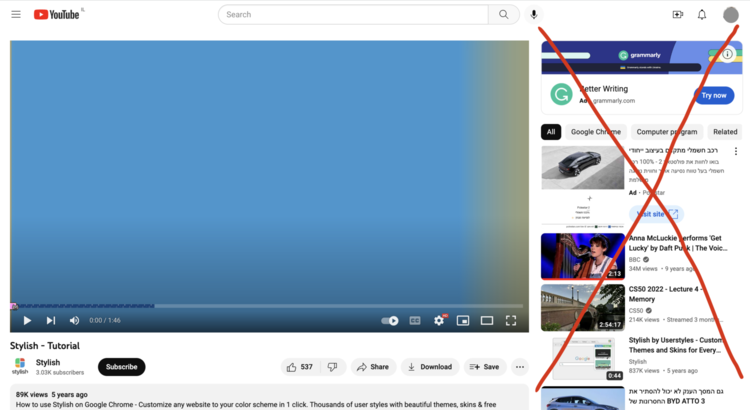This screenshot has height=410, width=750.
Task: Open more actions three-dot menu
Action: 520,367
